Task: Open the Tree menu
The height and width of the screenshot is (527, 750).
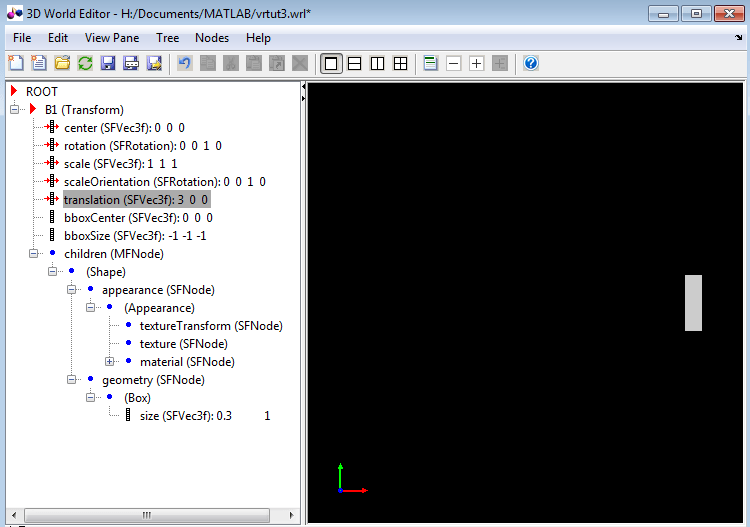Action: point(167,38)
